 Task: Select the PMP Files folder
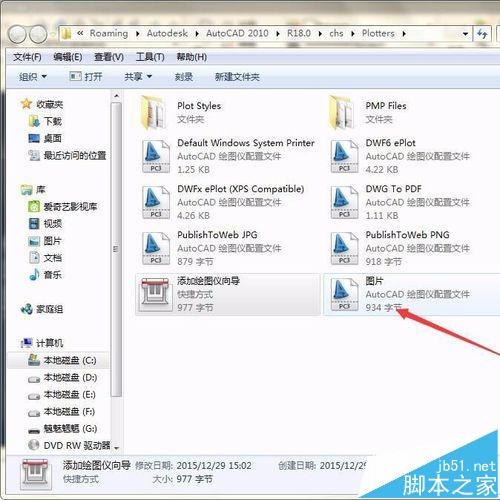click(368, 113)
